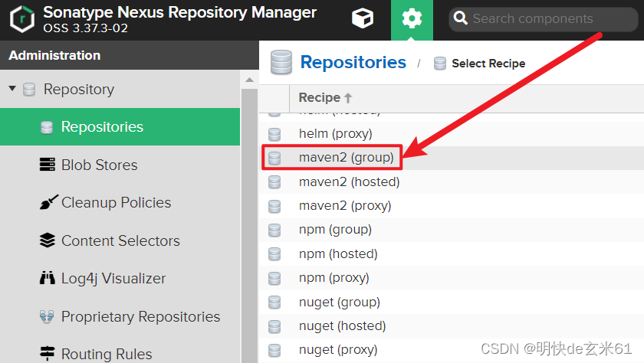Select the maven2 (group) recipe
The width and height of the screenshot is (644, 363).
[x=452, y=158]
